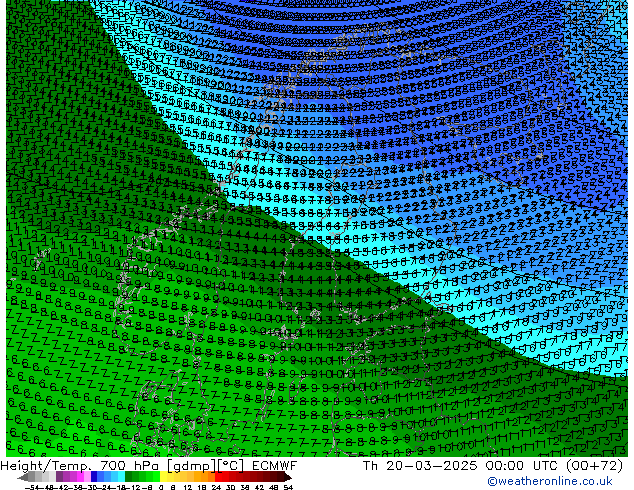Click the legend value 12
The image size is (634, 490).
tap(188, 488)
